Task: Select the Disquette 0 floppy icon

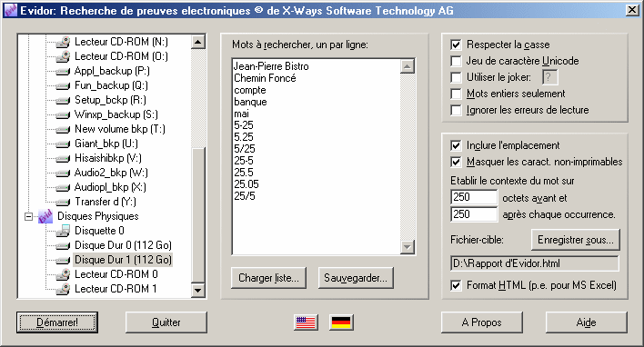Action: [x=64, y=231]
